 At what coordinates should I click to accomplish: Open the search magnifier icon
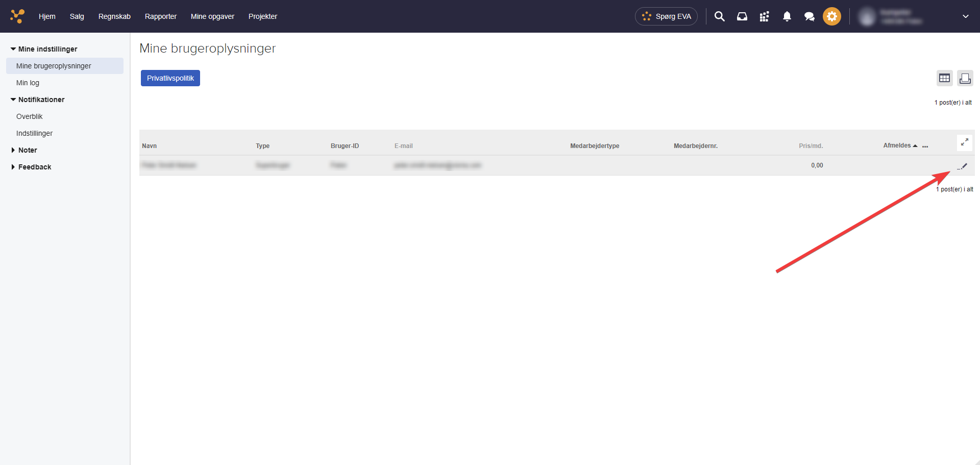click(x=719, y=16)
